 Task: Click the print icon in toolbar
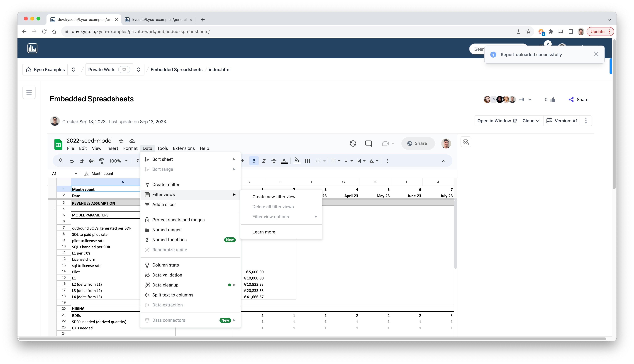click(92, 161)
